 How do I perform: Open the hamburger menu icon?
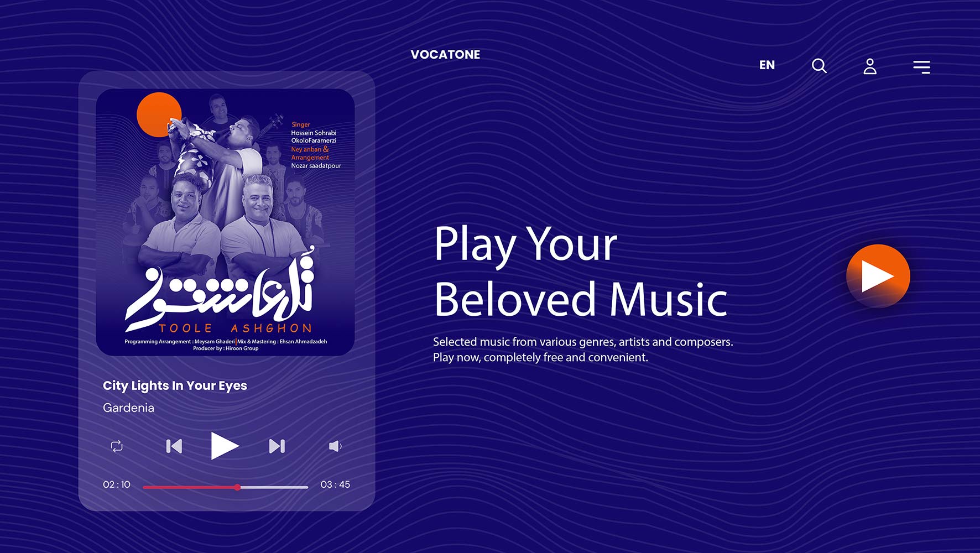click(921, 67)
